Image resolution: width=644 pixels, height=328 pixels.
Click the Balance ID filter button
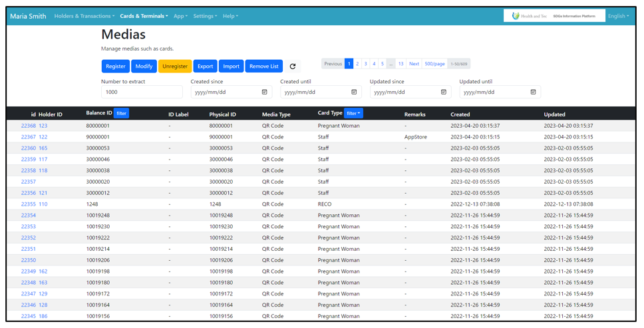(x=121, y=114)
